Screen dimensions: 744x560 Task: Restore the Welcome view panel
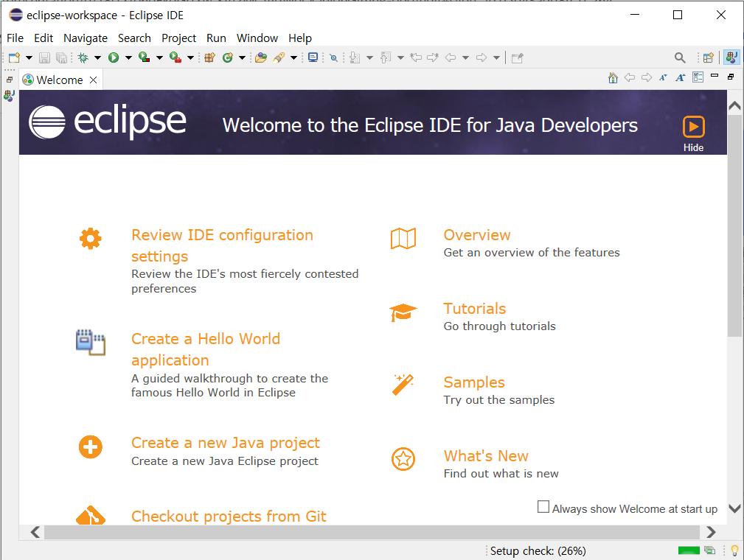(x=731, y=77)
